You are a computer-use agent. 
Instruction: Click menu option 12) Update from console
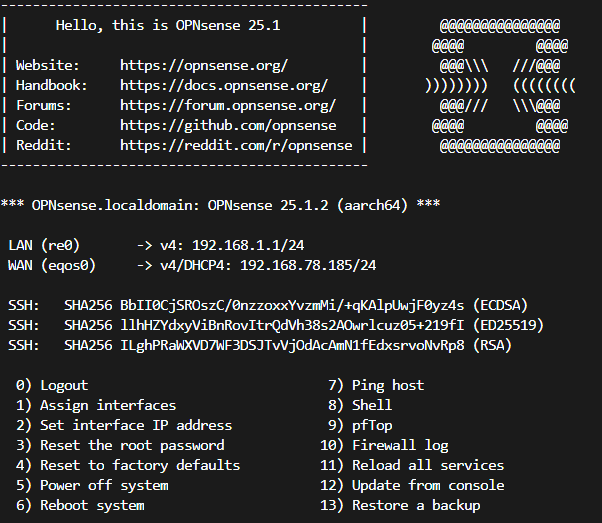click(412, 485)
